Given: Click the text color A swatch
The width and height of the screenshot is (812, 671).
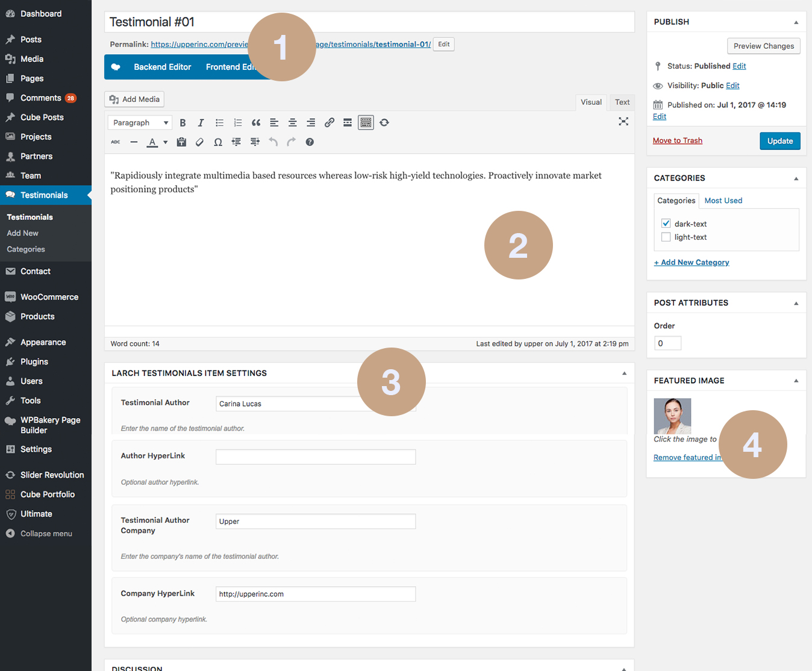Looking at the screenshot, I should tap(152, 142).
